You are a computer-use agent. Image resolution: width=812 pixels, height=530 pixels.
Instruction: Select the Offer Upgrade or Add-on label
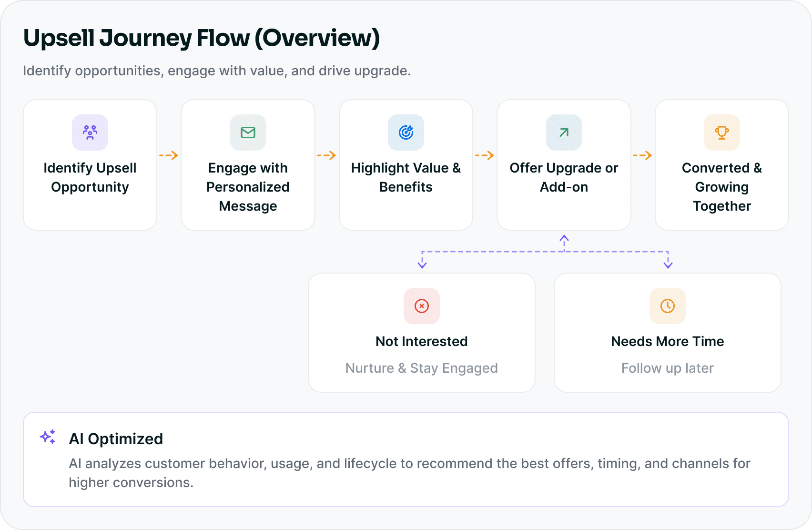[x=564, y=177]
